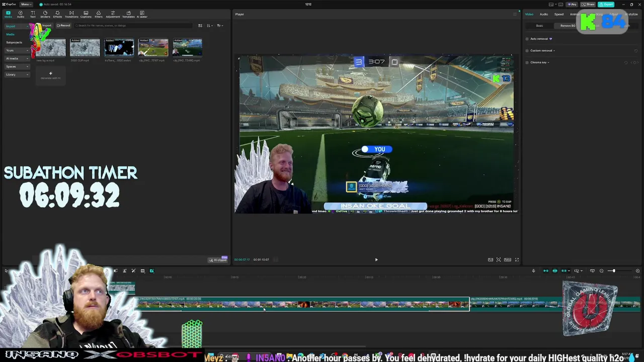Viewport: 644px width, 362px height.
Task: Open the AI avatar tab
Action: coord(142,14)
